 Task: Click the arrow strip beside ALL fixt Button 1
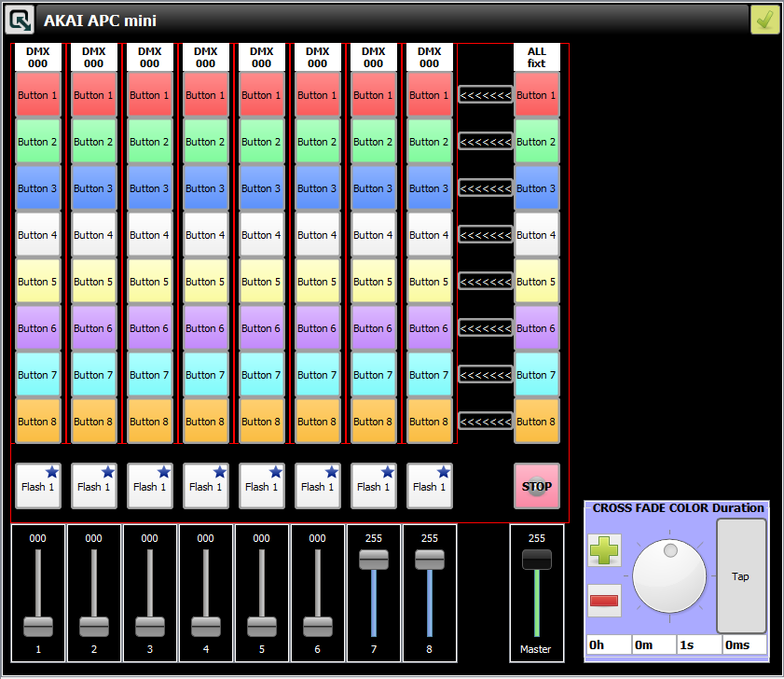(485, 95)
